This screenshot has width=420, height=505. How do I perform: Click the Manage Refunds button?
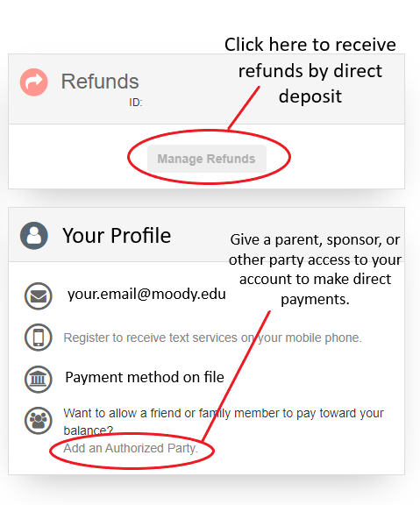pyautogui.click(x=207, y=159)
